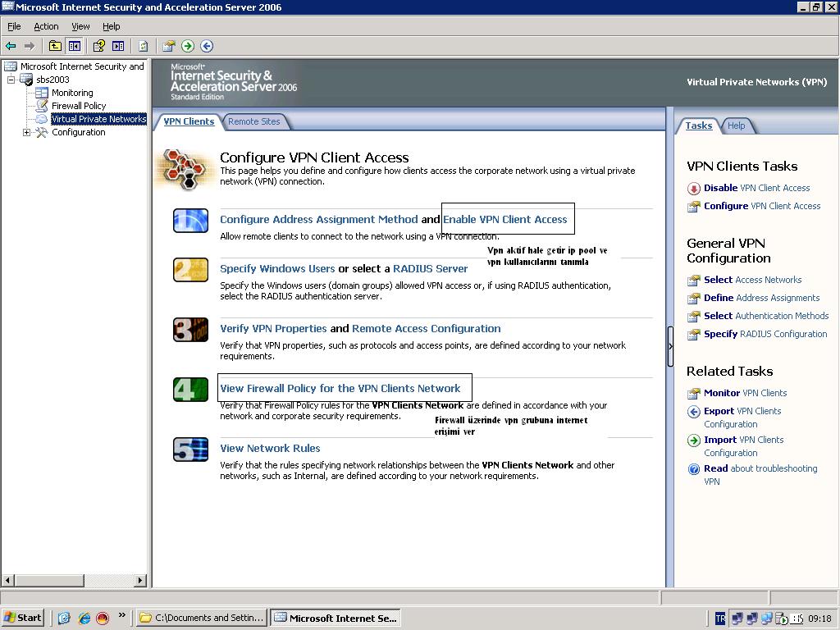Image resolution: width=840 pixels, height=630 pixels.
Task: Click the configure VPN toolbar icon left of green arrow
Action: pyautogui.click(x=169, y=46)
